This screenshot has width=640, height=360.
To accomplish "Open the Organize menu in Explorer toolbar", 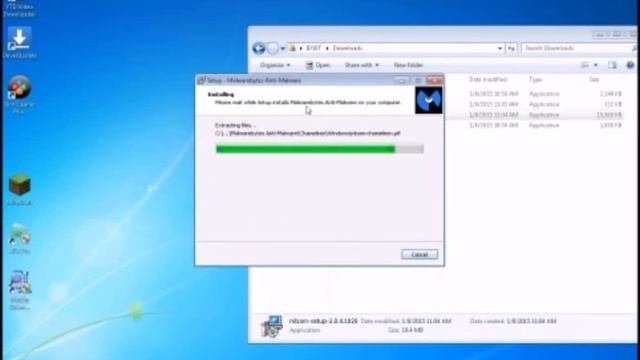I will [x=275, y=65].
